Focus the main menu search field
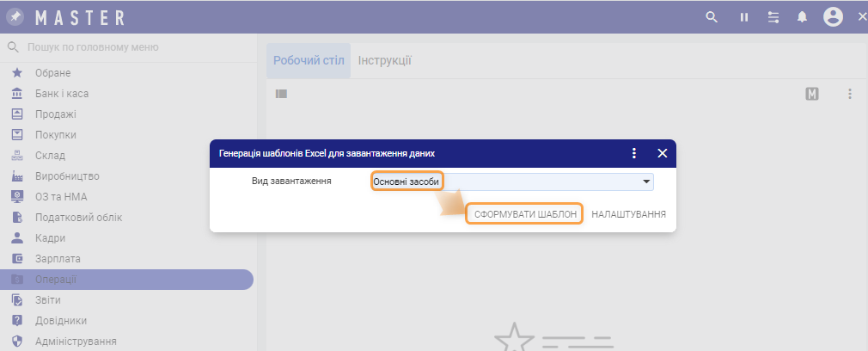The image size is (868, 351). coord(129,47)
